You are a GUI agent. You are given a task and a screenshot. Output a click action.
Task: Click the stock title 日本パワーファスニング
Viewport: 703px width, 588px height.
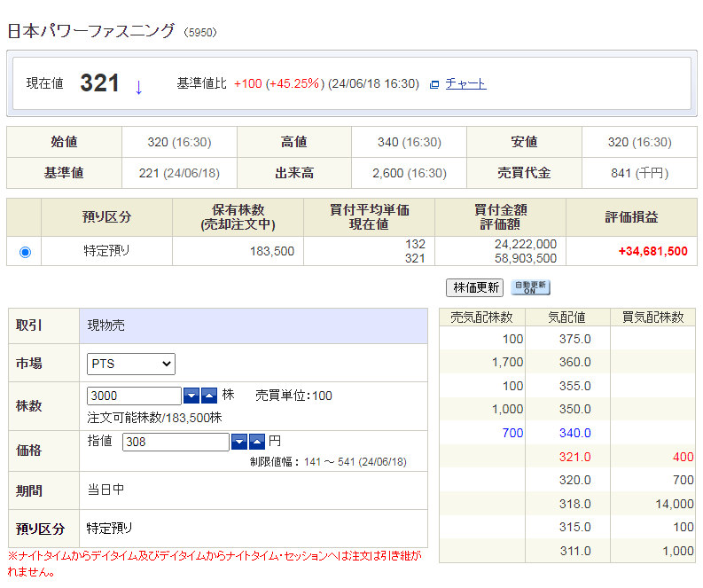coord(91,31)
